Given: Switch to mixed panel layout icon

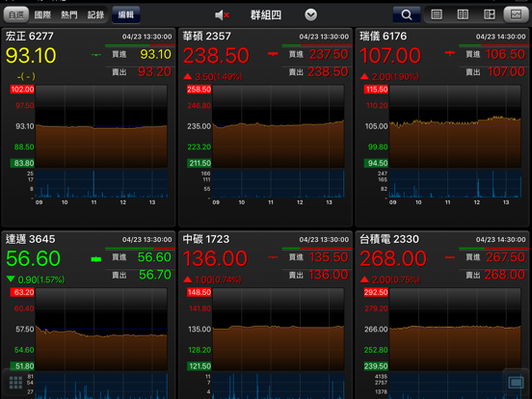Looking at the screenshot, I should [490, 14].
